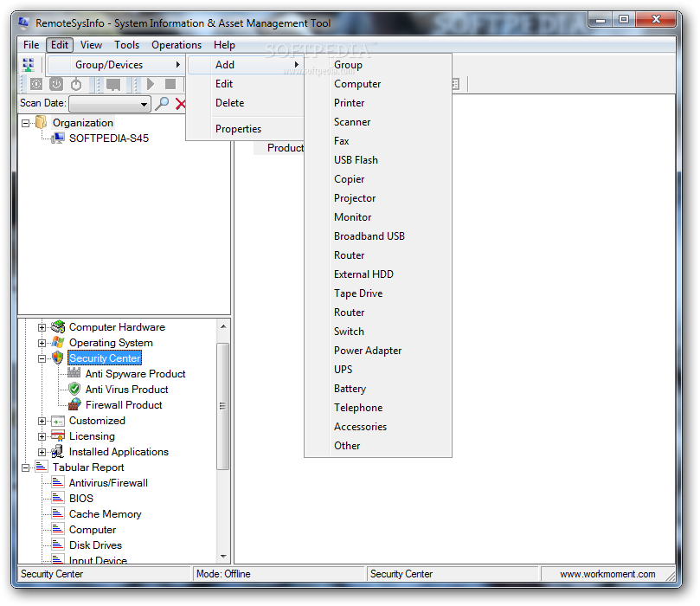700x606 pixels.
Task: Select Tape Drive in the Add submenu
Action: point(377,293)
